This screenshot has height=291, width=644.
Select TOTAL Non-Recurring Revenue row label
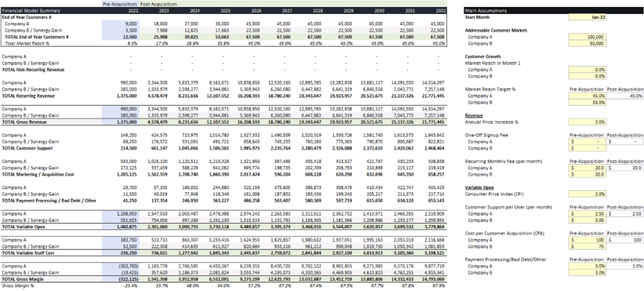click(x=33, y=69)
